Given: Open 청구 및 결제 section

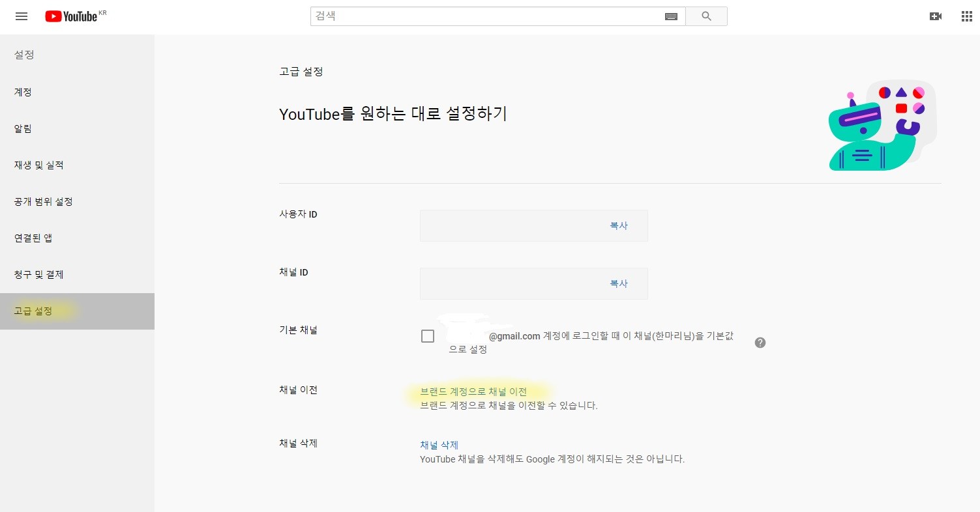Looking at the screenshot, I should pos(77,275).
